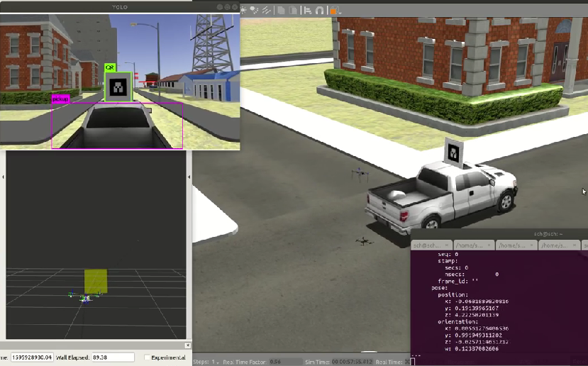Collapse the left panel using its edge arrow

tap(4, 177)
